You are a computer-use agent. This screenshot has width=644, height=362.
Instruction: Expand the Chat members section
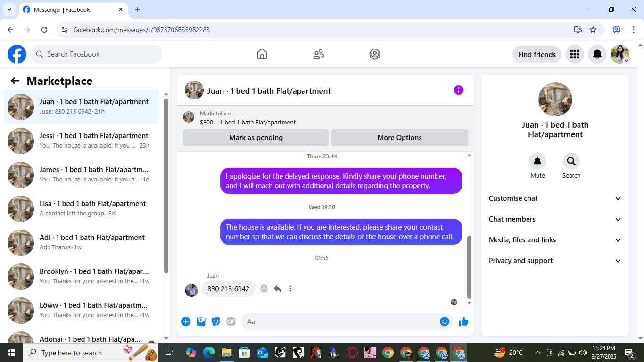click(x=555, y=219)
